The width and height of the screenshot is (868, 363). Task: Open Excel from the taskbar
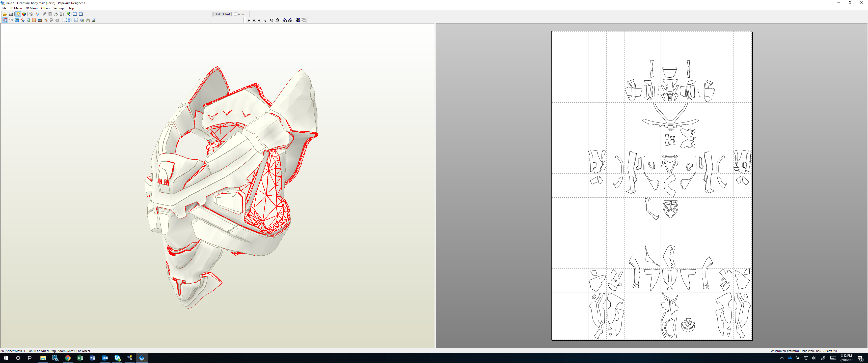point(80,358)
